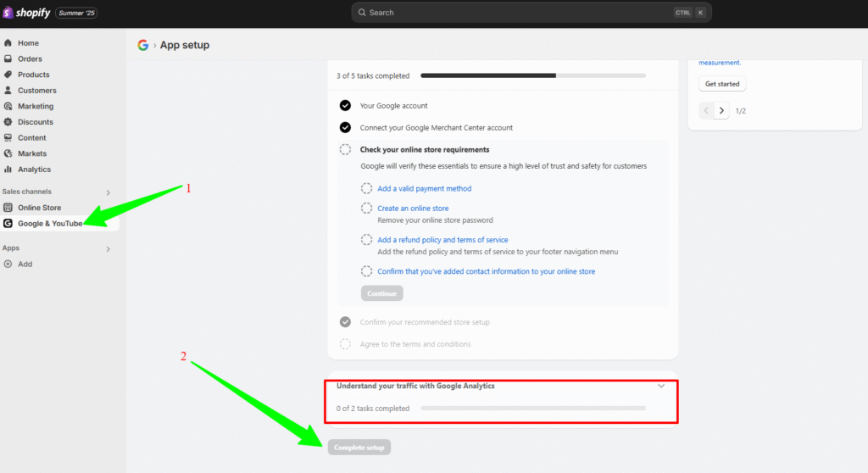Open the Orders menu item
The image size is (868, 473).
[x=30, y=58]
